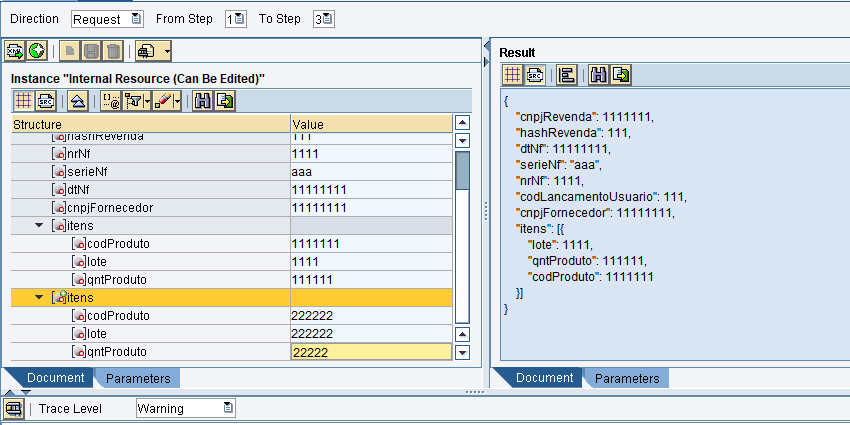
Task: Click the binoculars search icon in the Result toolbar
Action: [x=599, y=75]
